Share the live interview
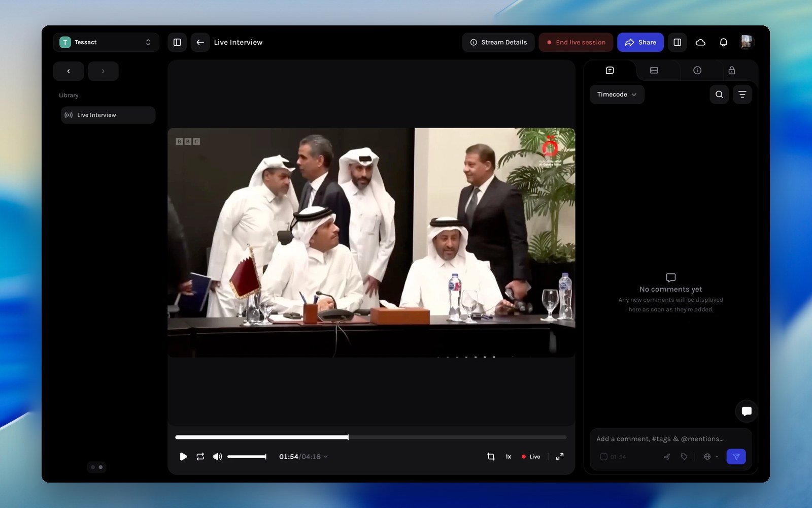Image resolution: width=812 pixels, height=508 pixels. coord(640,42)
